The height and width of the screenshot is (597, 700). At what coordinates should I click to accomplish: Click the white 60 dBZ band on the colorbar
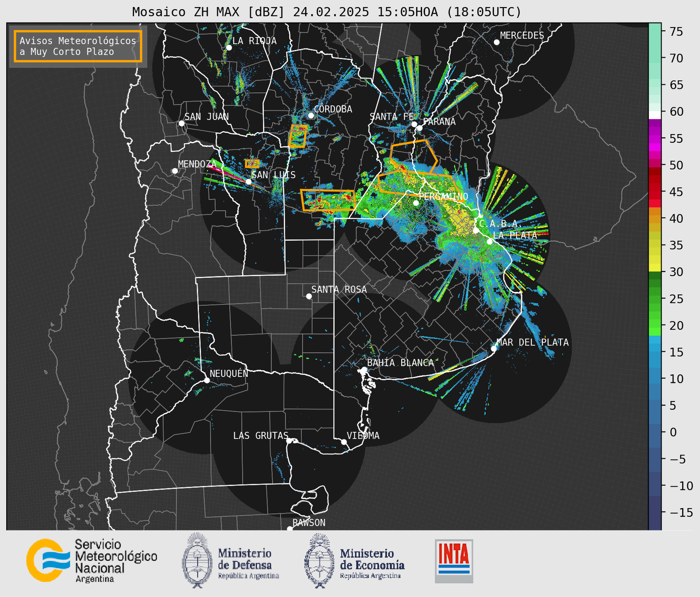[x=655, y=115]
